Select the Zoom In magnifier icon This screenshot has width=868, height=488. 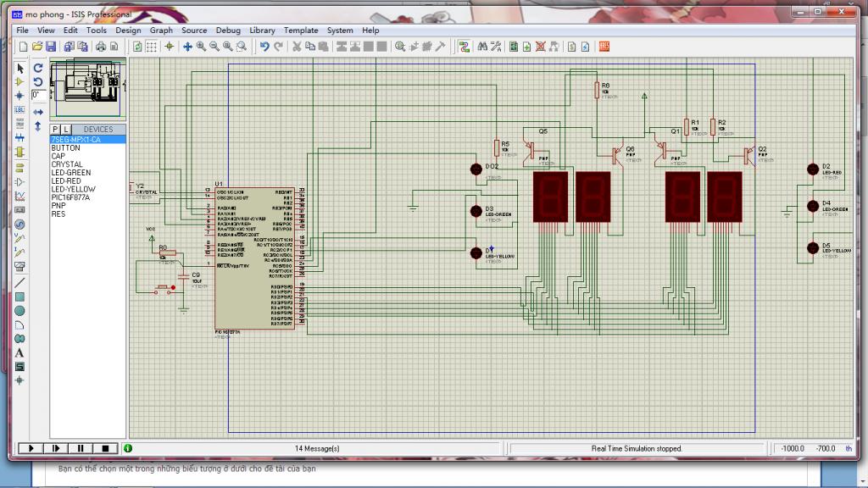coord(202,47)
